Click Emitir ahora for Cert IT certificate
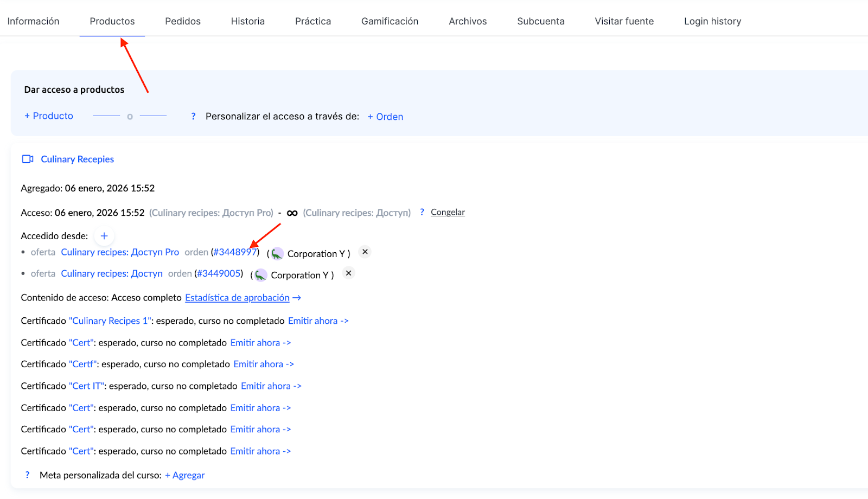Image resolution: width=868 pixels, height=499 pixels. [x=271, y=386]
